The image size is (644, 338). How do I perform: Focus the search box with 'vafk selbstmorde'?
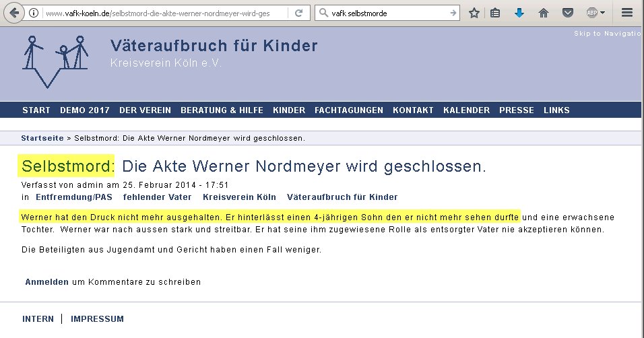(x=388, y=13)
